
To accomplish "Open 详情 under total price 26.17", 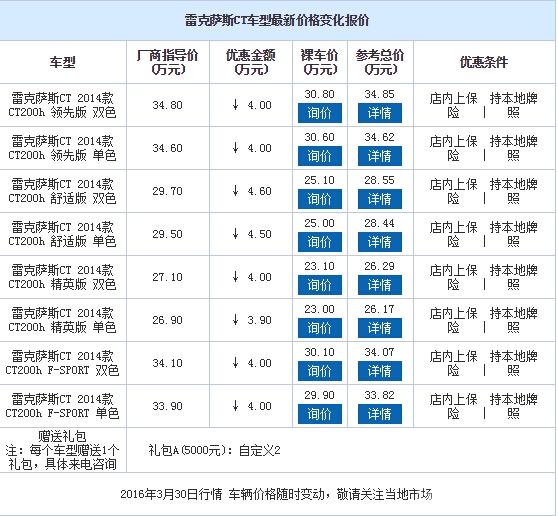I will [x=380, y=328].
